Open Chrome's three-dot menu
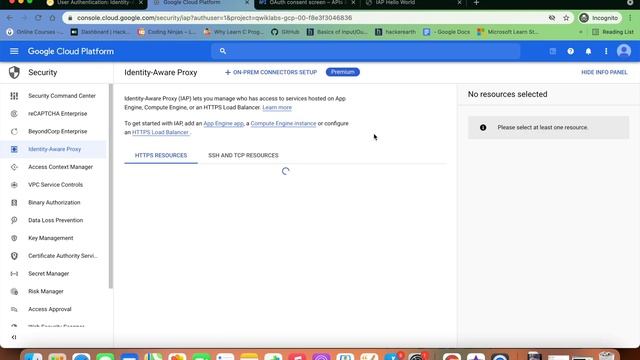Image resolution: width=640 pixels, height=360 pixels. [x=630, y=18]
